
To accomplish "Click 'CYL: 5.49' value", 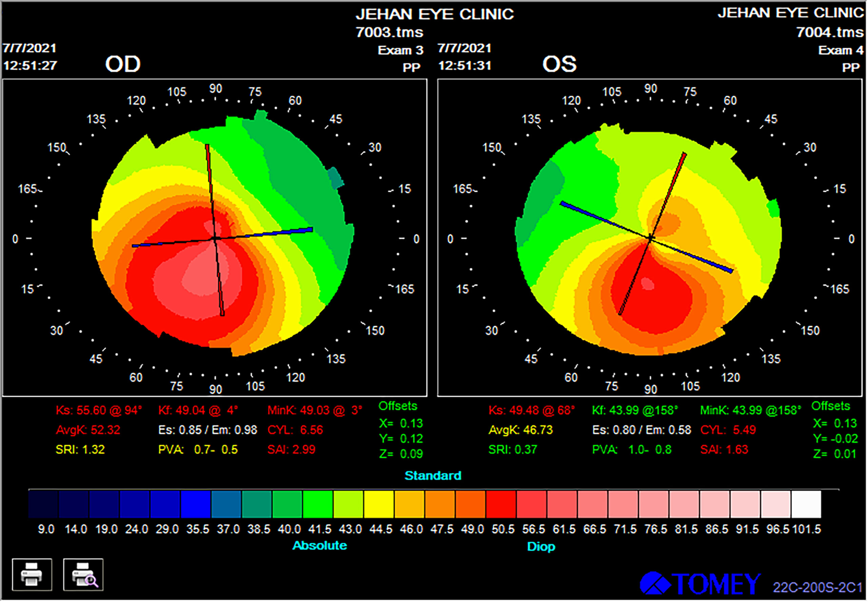I will tap(728, 430).
